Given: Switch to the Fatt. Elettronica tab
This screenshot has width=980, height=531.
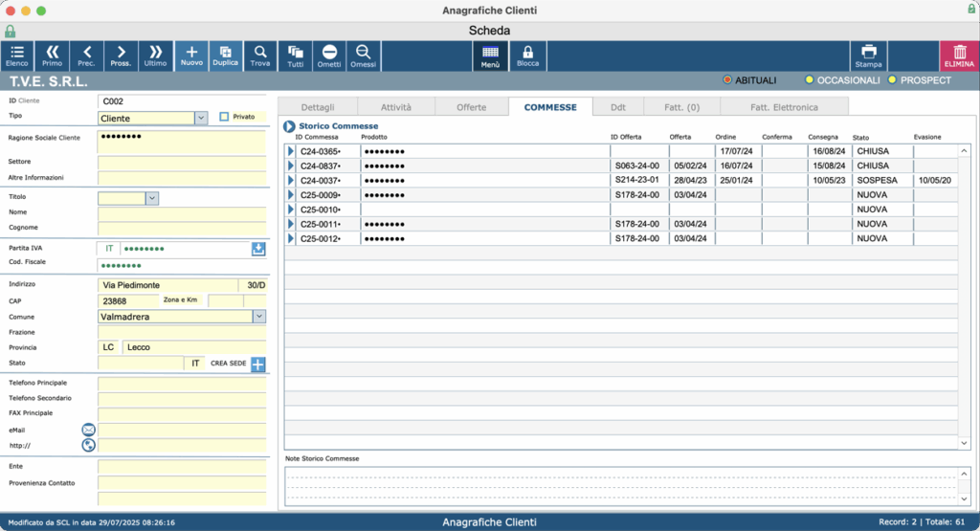Looking at the screenshot, I should [x=784, y=107].
